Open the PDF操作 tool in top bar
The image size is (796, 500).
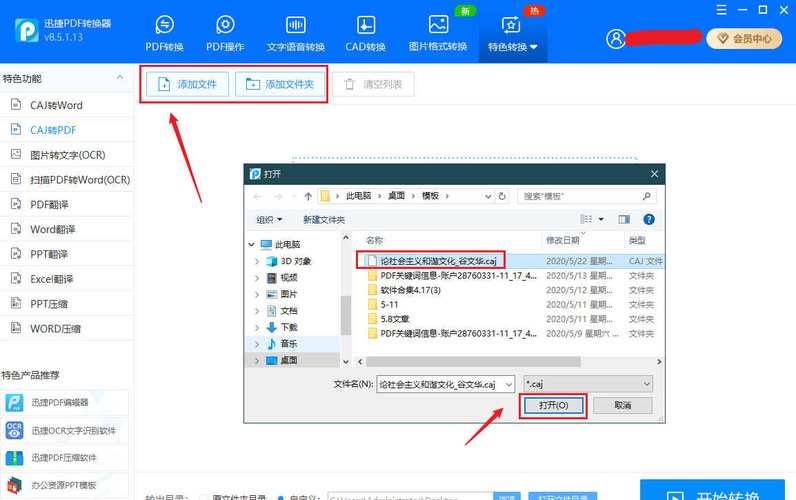(x=225, y=34)
